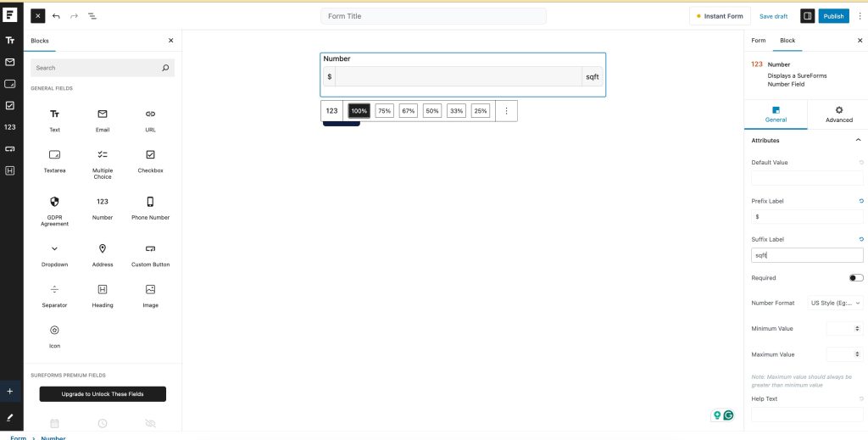
Task: Collapse the Attributes section
Action: coord(858,140)
